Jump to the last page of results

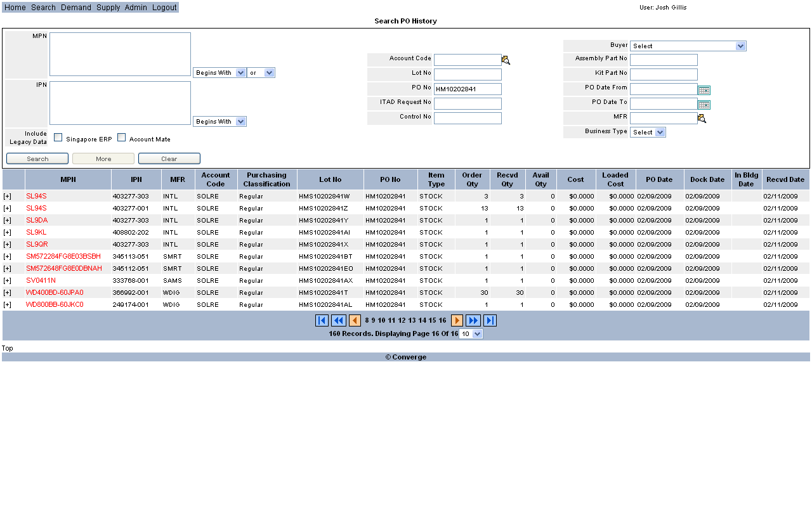[x=490, y=320]
